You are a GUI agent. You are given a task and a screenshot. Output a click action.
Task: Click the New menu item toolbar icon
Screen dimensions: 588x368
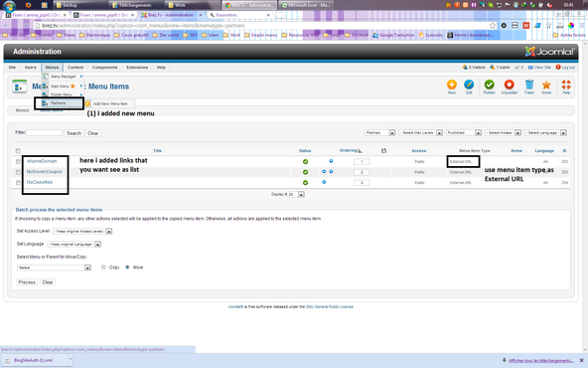(452, 85)
